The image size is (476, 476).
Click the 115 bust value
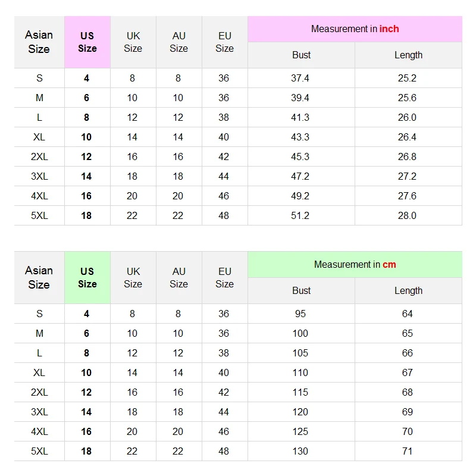(300, 392)
